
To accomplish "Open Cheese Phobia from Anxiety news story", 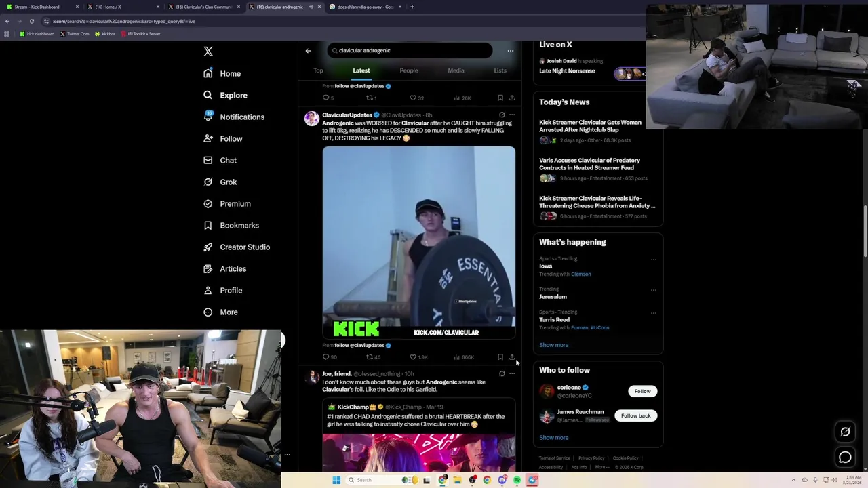I will tap(597, 202).
